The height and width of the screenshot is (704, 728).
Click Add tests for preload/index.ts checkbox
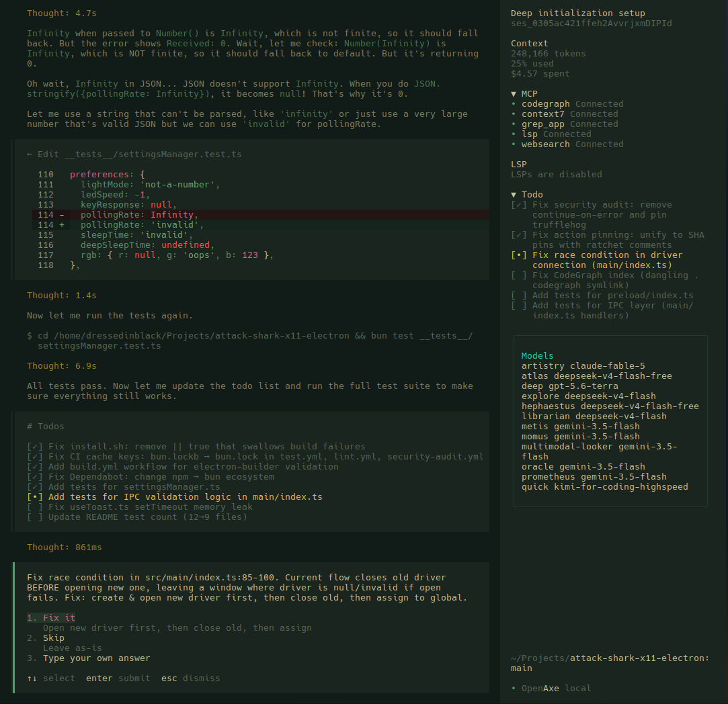(x=518, y=295)
